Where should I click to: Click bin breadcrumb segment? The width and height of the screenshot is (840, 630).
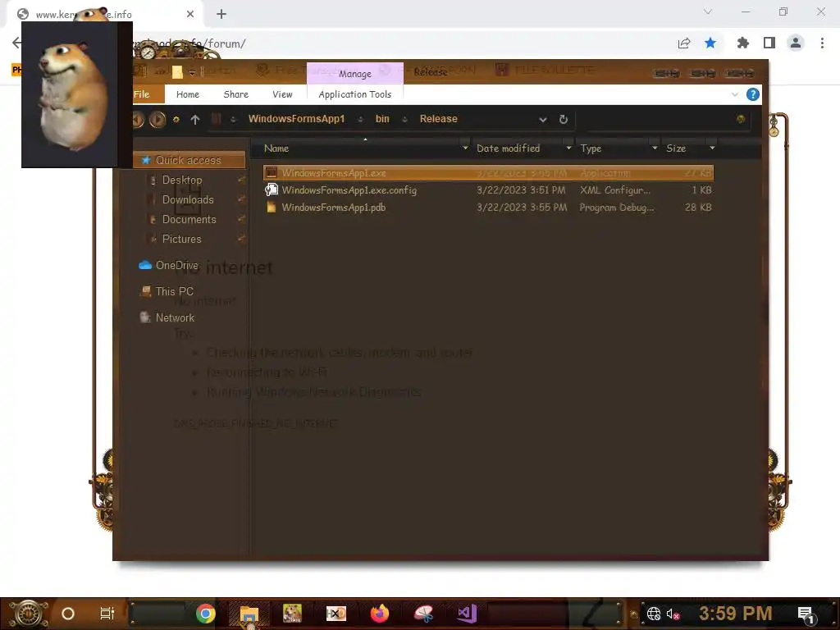pyautogui.click(x=382, y=119)
